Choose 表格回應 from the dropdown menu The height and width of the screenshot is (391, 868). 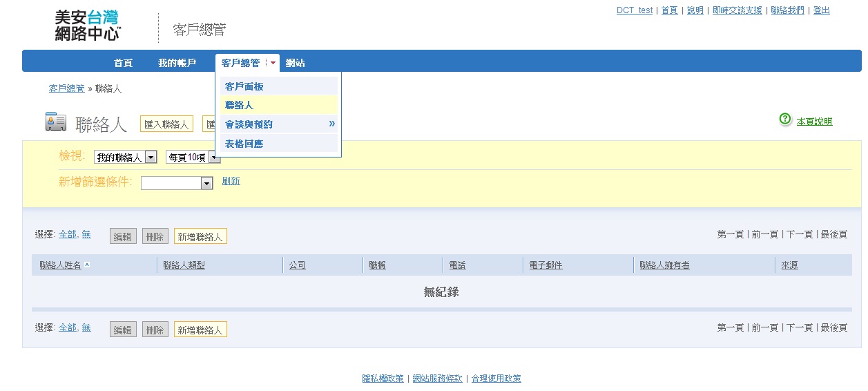pos(279,144)
